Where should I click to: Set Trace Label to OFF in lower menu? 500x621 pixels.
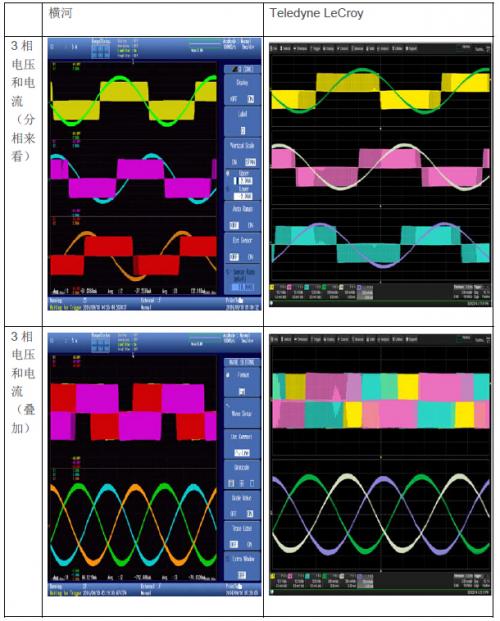point(234,544)
